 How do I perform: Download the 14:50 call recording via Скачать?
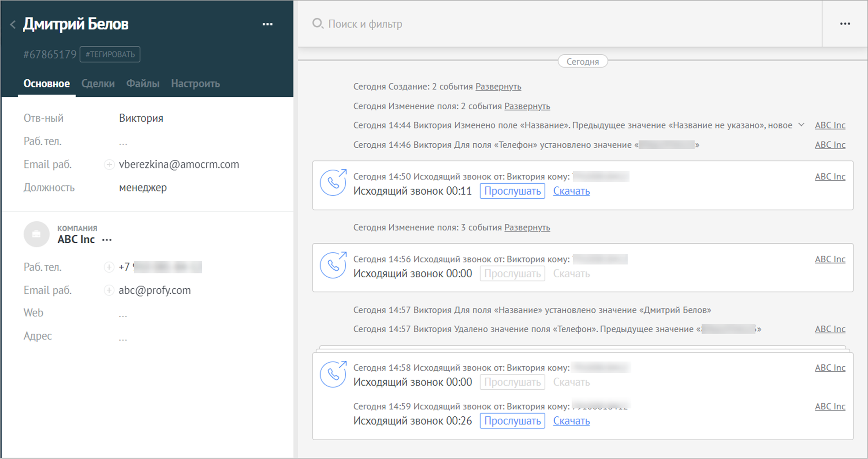571,191
